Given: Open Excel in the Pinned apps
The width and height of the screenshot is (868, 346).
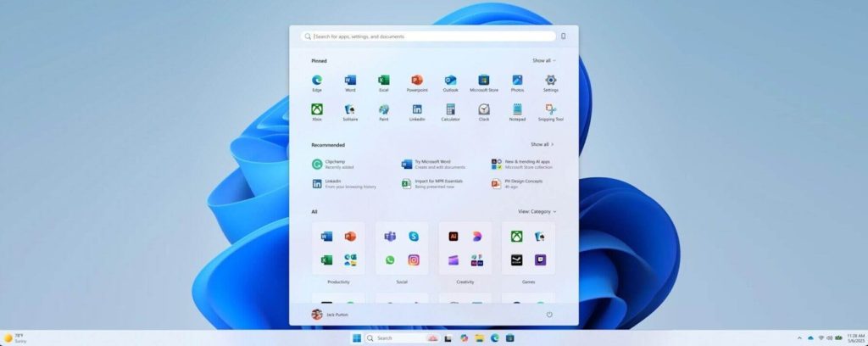Looking at the screenshot, I should click(384, 82).
